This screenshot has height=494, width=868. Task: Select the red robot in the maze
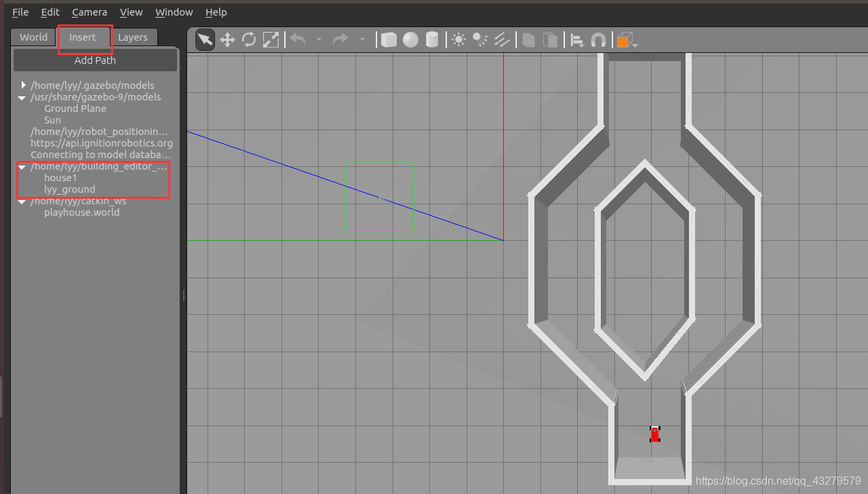pos(655,434)
